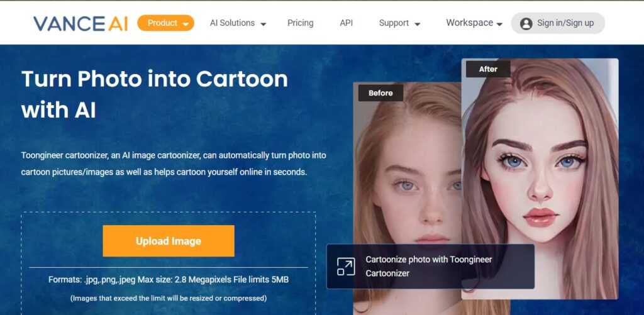Click the VanceAI logo
This screenshot has height=315, width=644.
(x=80, y=23)
